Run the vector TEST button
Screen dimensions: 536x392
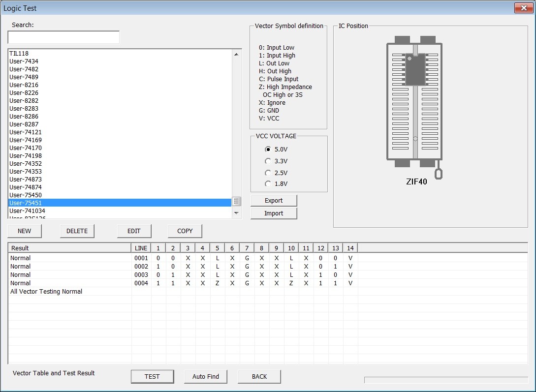(x=152, y=376)
